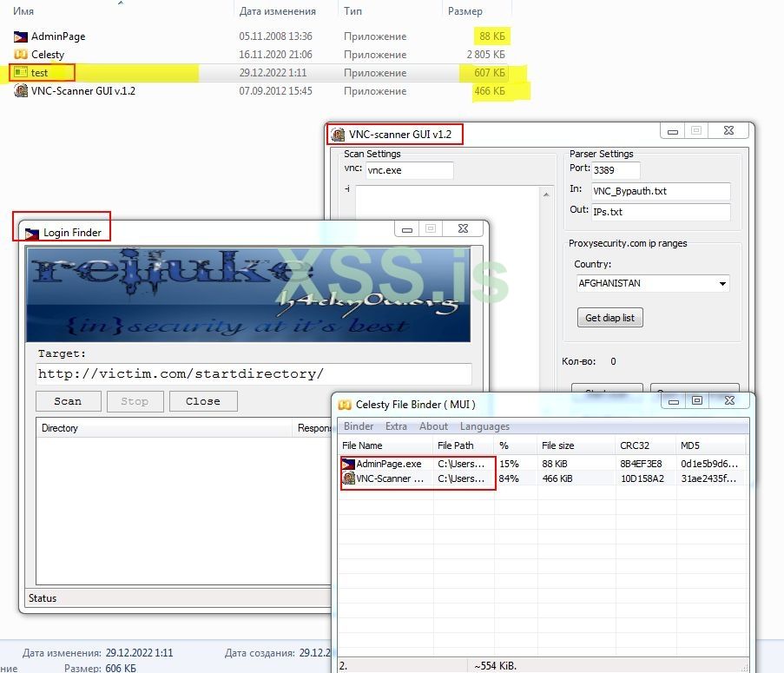Click the 8B4EF3E8 CRC32 value
Image resolution: width=784 pixels, height=673 pixels.
pyautogui.click(x=641, y=464)
